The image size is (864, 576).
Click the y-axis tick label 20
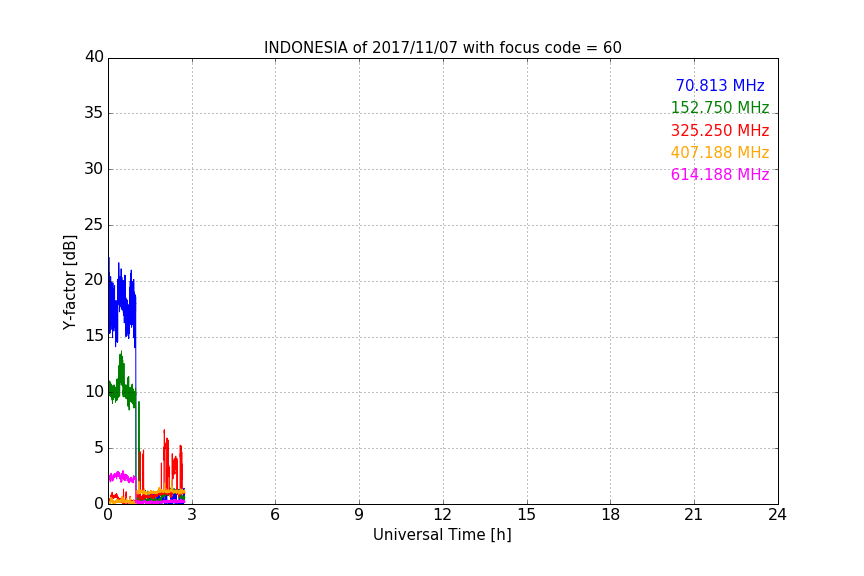tap(94, 280)
